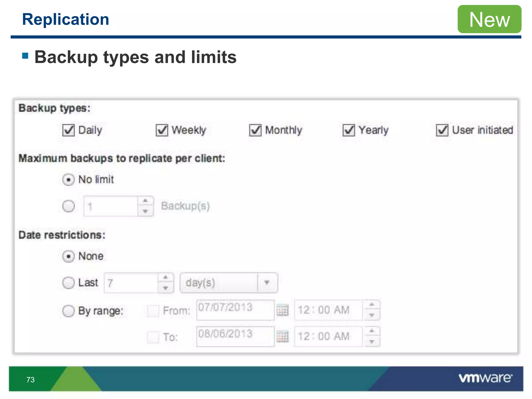The width and height of the screenshot is (532, 399).
Task: Select the None date restriction radio
Action: pos(69,256)
